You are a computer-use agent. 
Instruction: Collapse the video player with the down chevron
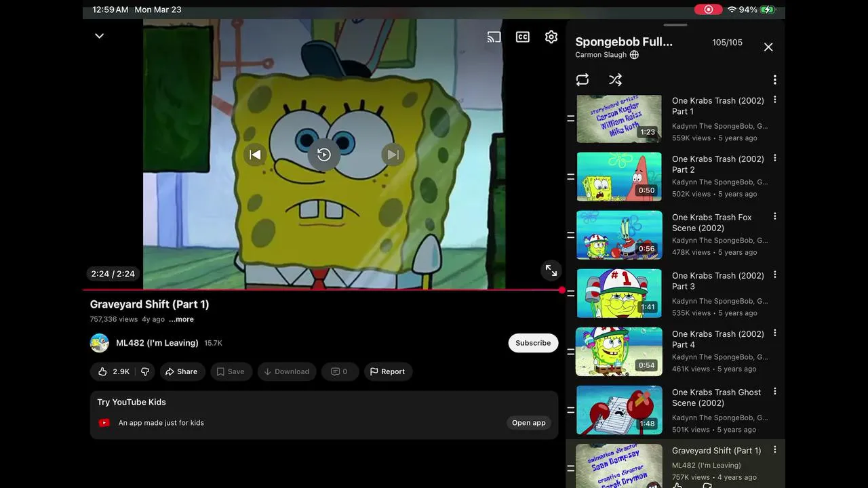[x=99, y=36]
